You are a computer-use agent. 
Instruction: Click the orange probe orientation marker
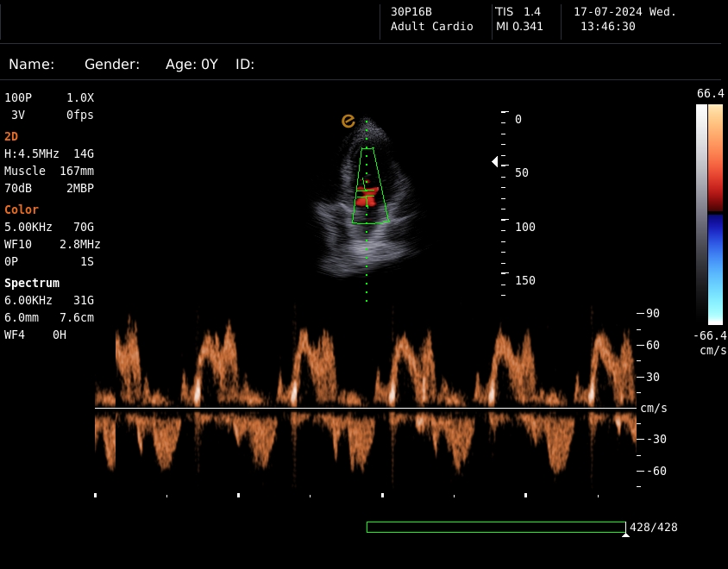click(x=348, y=122)
